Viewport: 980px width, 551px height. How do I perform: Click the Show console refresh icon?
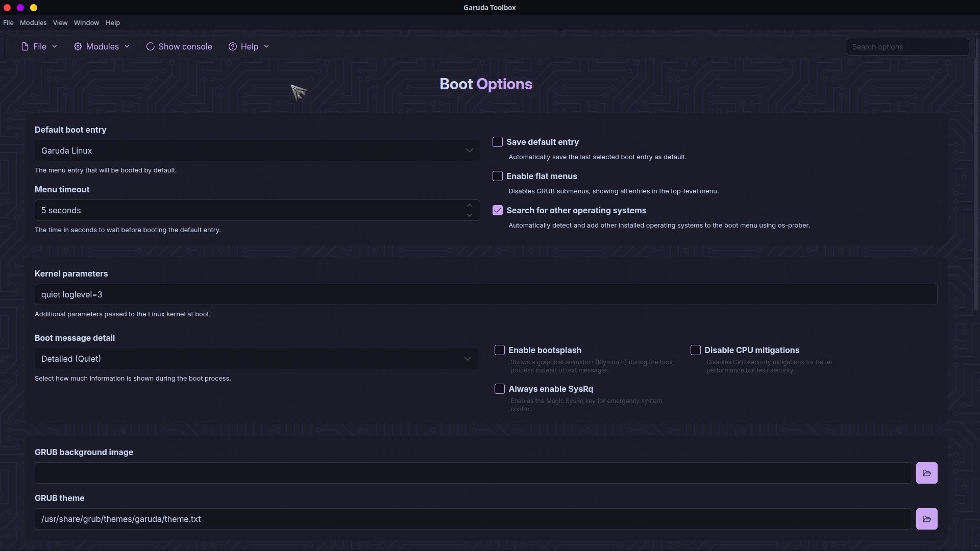coord(150,46)
